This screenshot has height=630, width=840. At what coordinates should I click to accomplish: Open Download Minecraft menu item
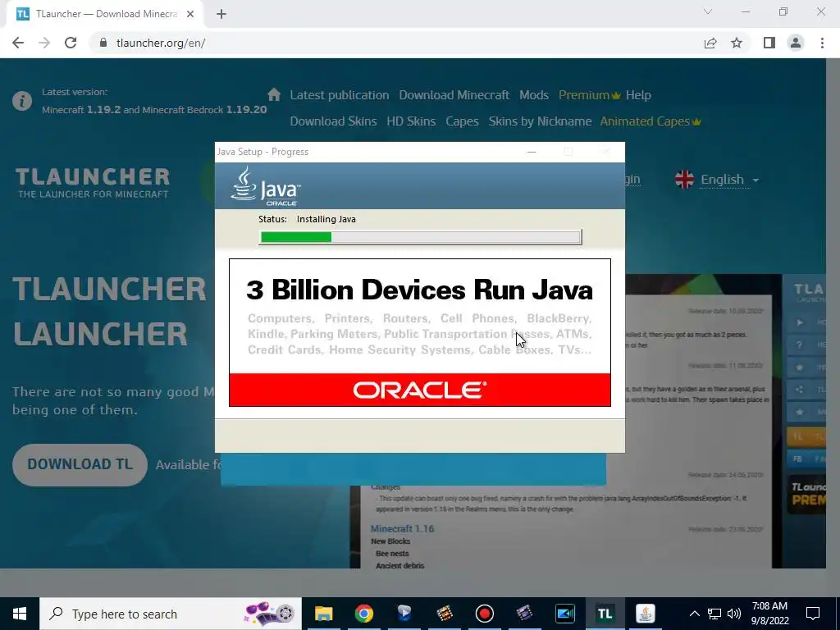click(x=454, y=95)
